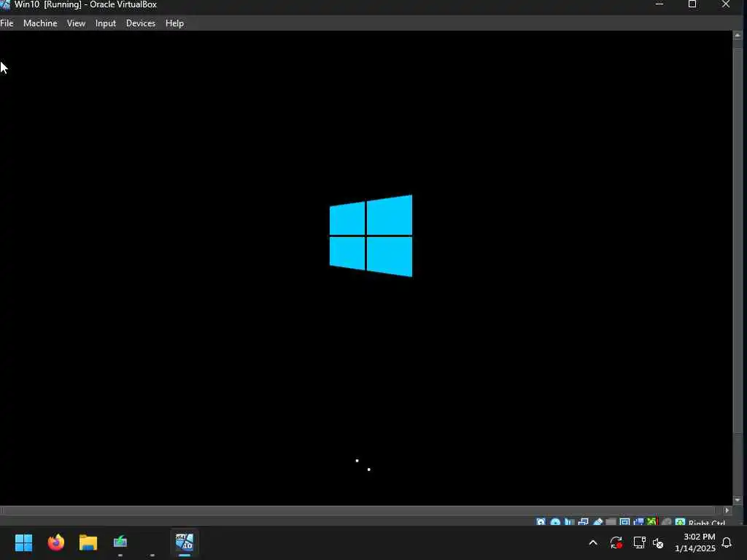Viewport: 747px width, 560px height.
Task: Show hidden system tray icons
Action: pos(593,542)
